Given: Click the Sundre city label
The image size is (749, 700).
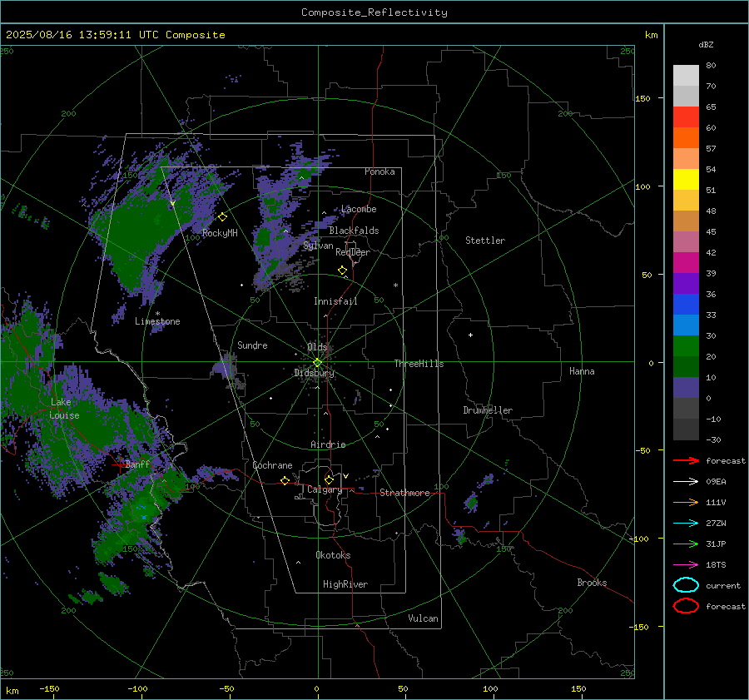Looking at the screenshot, I should 252,345.
